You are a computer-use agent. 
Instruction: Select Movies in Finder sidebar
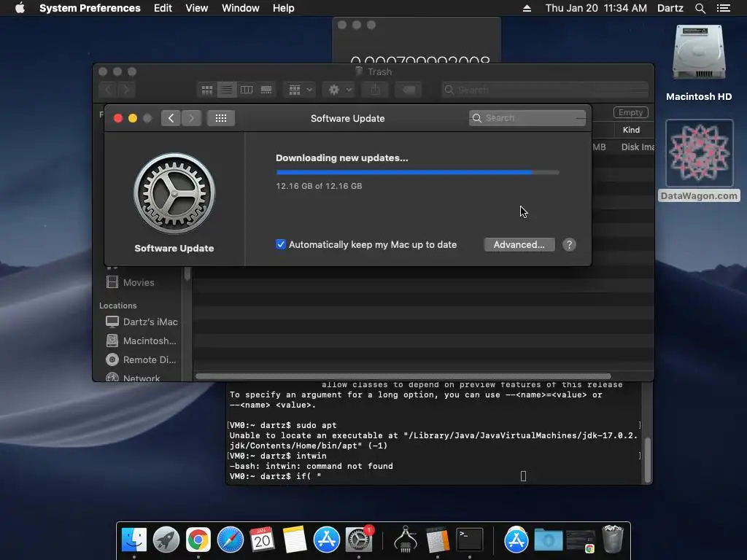138,282
